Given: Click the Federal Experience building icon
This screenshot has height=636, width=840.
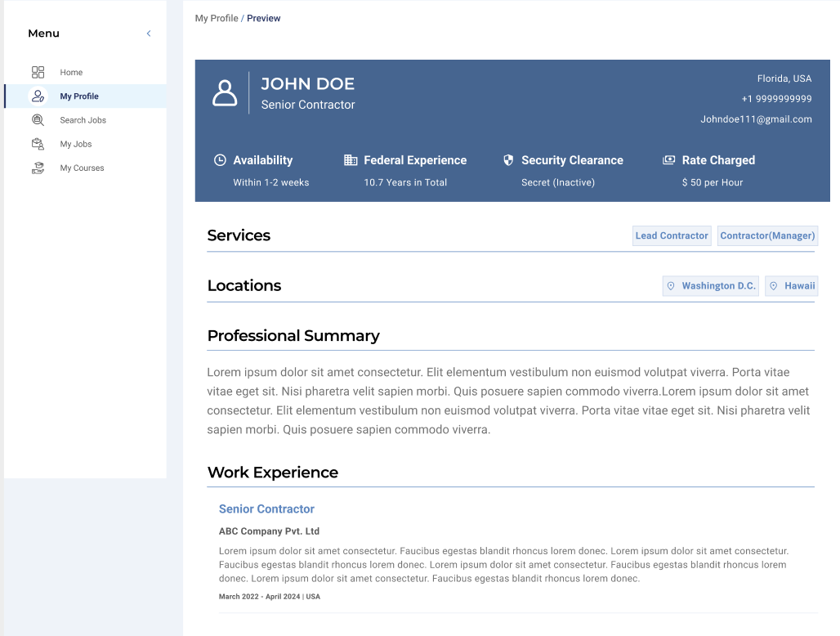Looking at the screenshot, I should [351, 160].
